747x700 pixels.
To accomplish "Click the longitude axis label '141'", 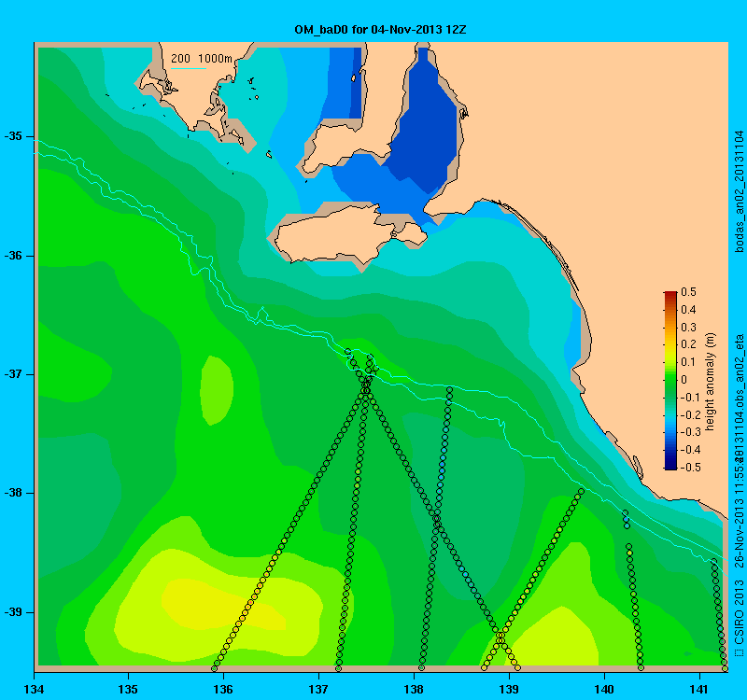I will click(x=699, y=689).
